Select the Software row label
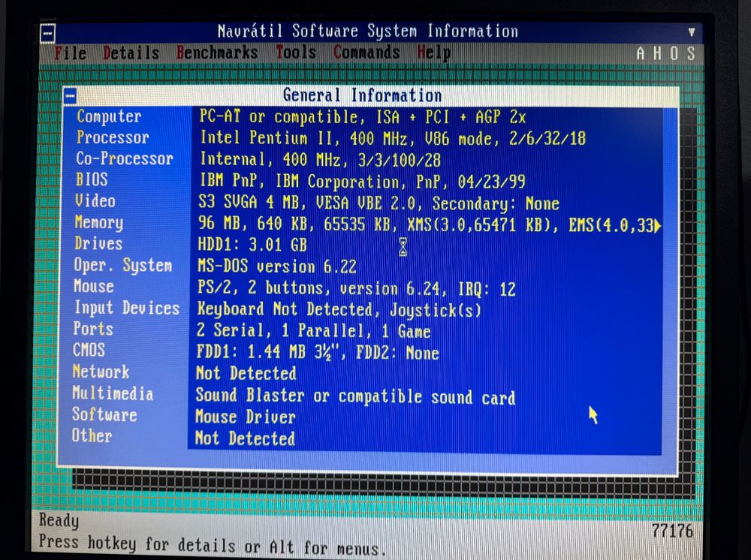751x560 pixels. (x=104, y=414)
